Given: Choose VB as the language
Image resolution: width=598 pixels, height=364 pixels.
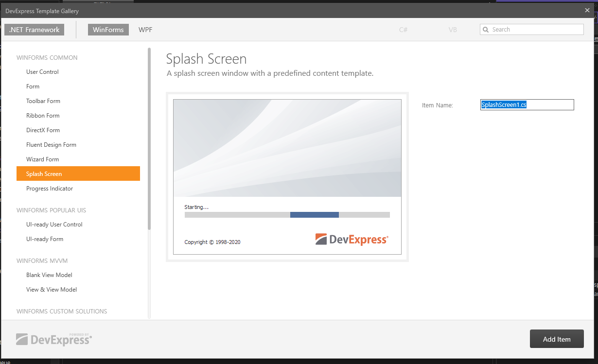Looking at the screenshot, I should [x=453, y=30].
